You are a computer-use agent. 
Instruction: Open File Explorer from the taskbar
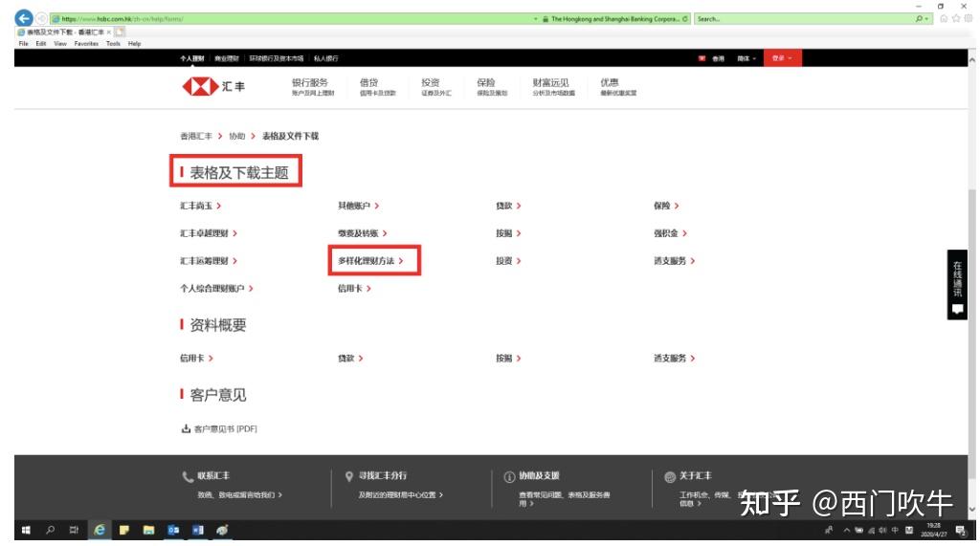148,530
